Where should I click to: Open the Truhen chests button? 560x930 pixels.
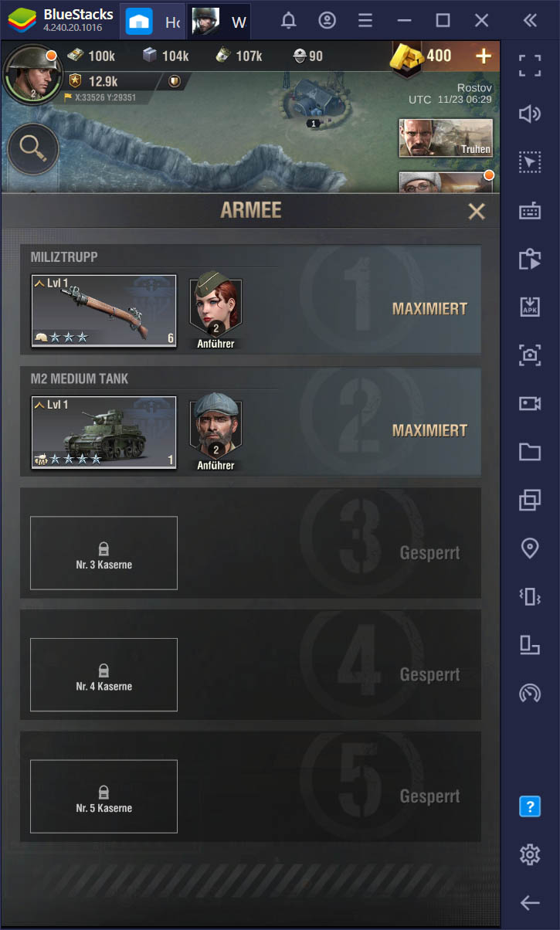446,137
